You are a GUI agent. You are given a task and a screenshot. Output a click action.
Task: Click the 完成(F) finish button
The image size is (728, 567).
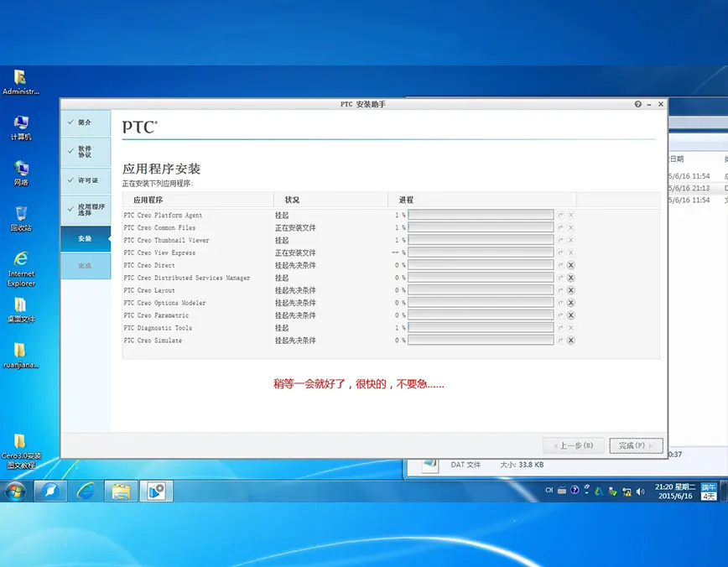(x=636, y=445)
